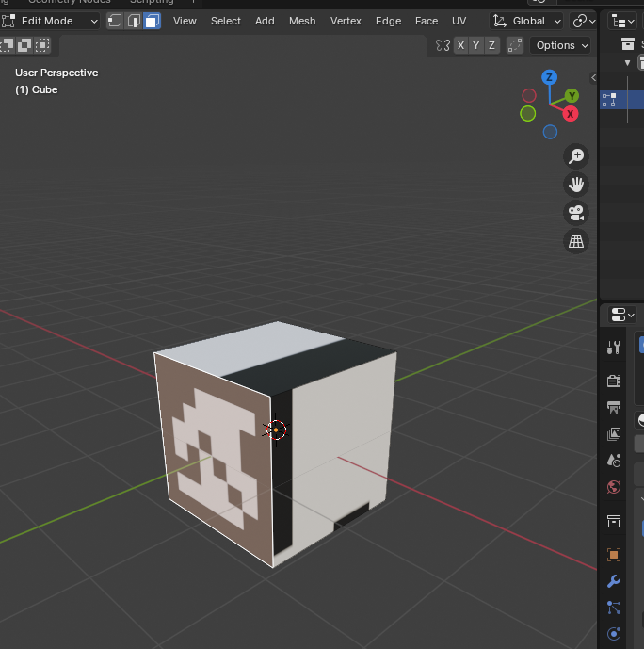Viewport: 644px width, 649px height.
Task: Open the Collection properties box tab
Action: pos(614,521)
